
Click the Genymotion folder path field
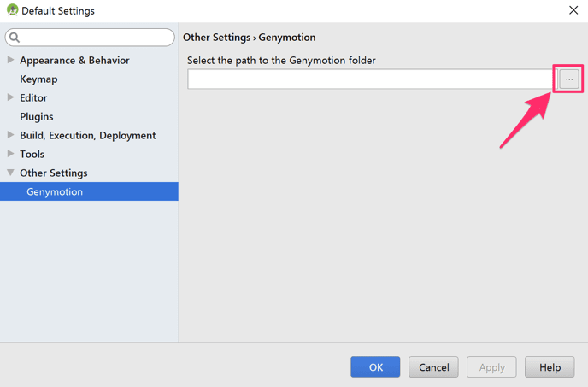[370, 79]
